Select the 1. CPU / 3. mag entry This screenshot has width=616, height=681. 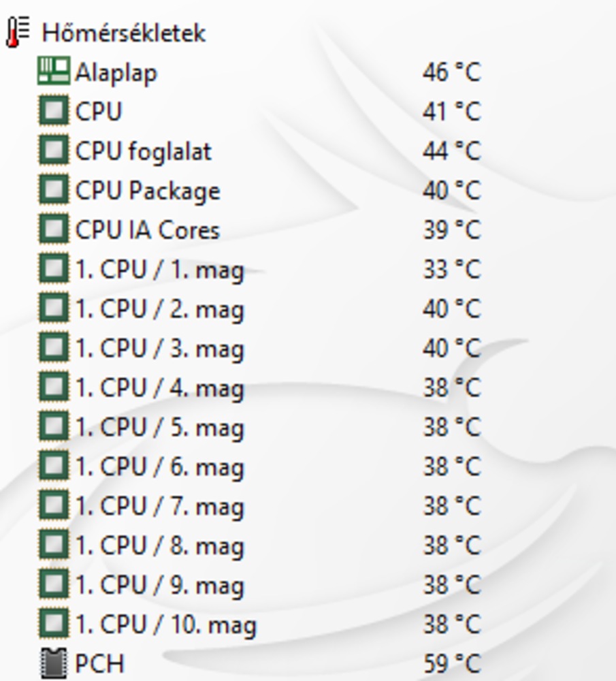point(160,349)
